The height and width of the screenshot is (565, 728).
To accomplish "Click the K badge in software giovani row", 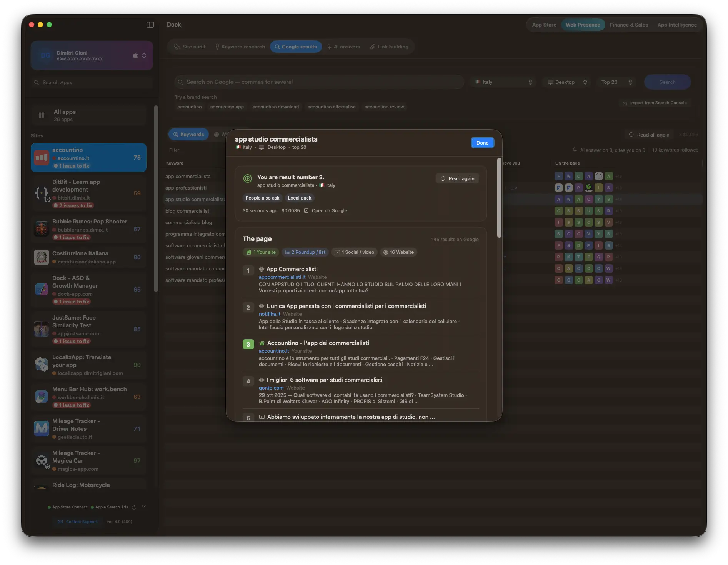I will pos(569,257).
